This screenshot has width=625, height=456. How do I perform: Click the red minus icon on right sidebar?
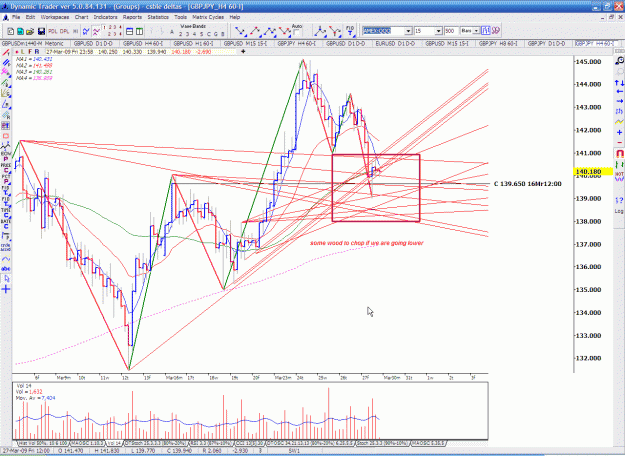click(x=619, y=142)
